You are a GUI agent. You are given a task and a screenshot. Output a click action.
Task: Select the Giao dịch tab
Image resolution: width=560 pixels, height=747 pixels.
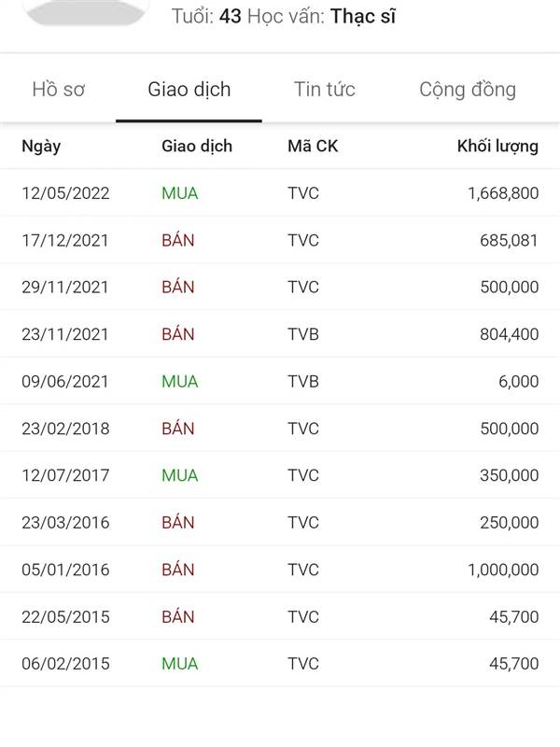[189, 90]
